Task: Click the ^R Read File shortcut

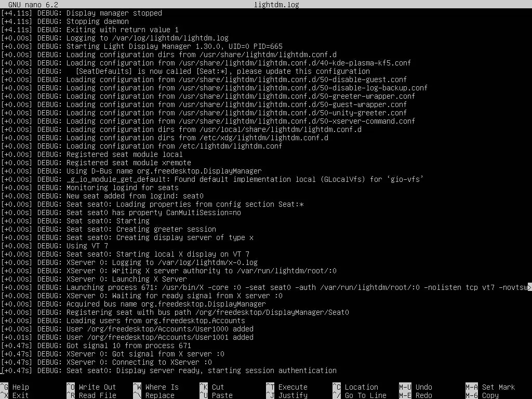Action: pos(91,395)
